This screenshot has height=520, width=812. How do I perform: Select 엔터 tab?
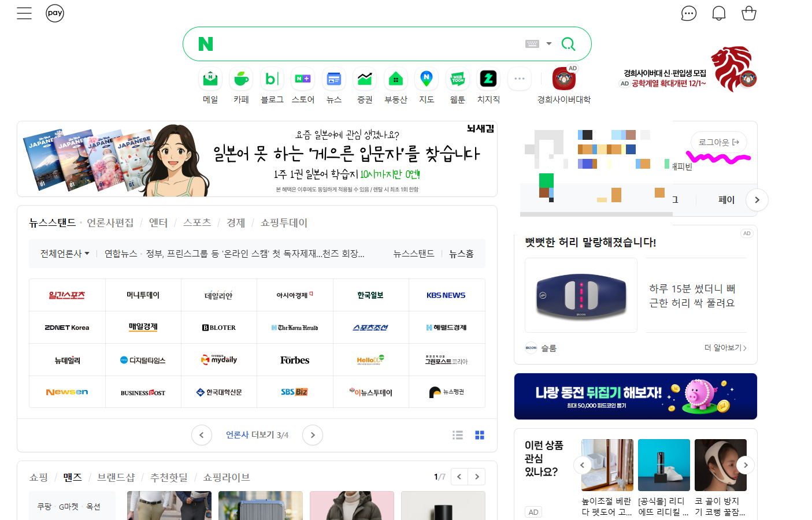coord(158,222)
